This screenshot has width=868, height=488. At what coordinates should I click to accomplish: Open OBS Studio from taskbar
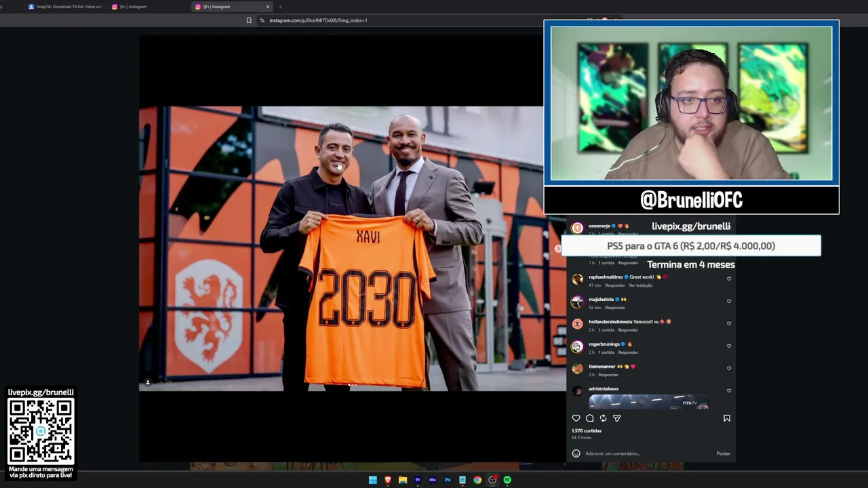point(492,480)
